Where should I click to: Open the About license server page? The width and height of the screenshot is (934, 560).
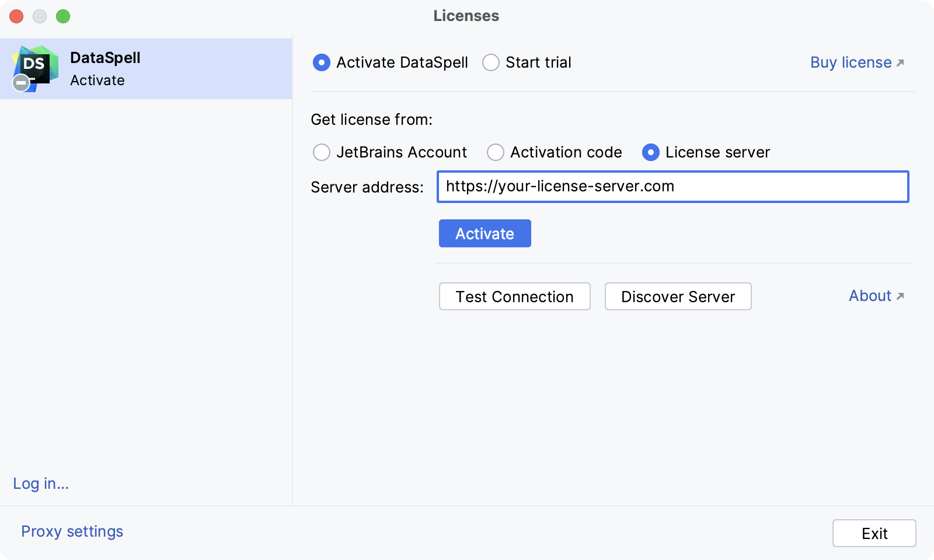tap(870, 296)
